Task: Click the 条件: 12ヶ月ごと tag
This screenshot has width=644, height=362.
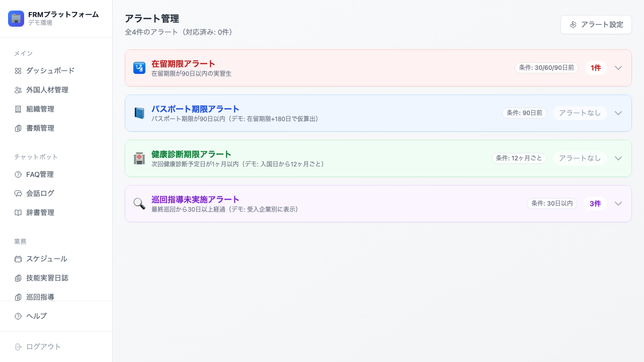Action: click(519, 158)
